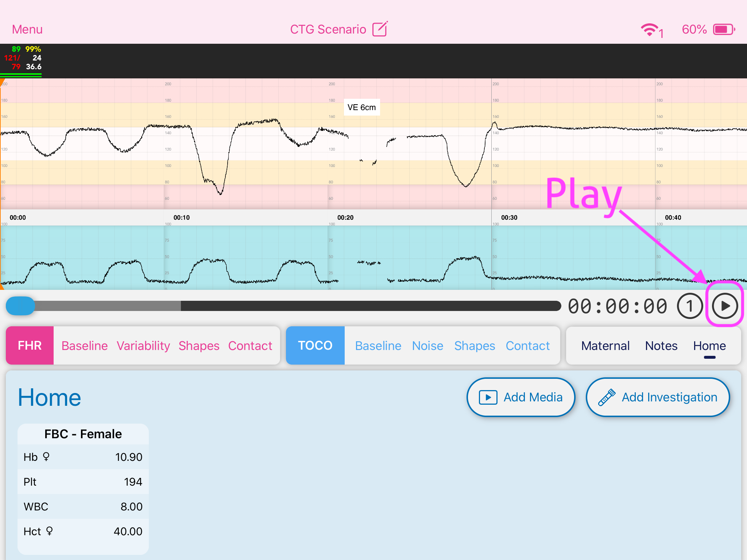Toggle the FHR channel selector
This screenshot has width=747, height=560.
tap(30, 345)
